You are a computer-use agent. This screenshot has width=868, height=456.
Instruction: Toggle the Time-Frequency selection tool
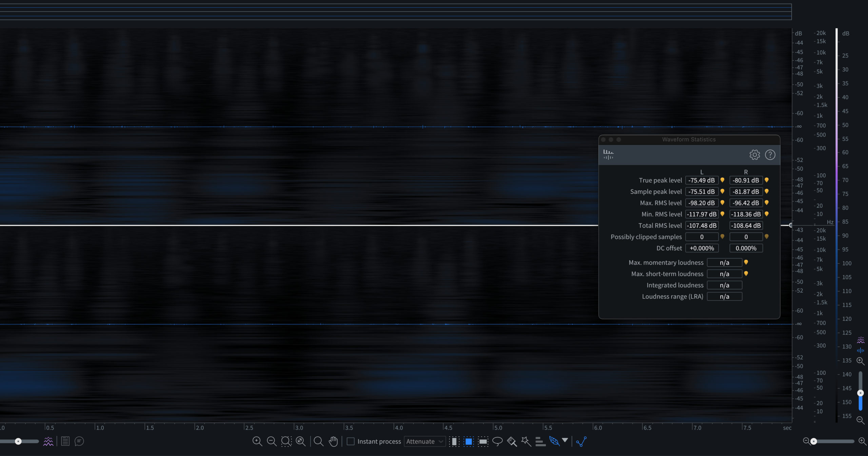point(469,441)
